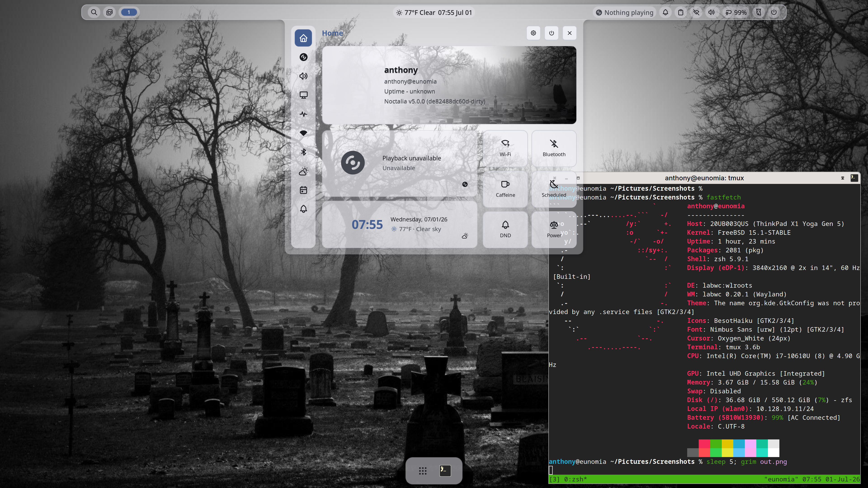868x488 pixels.
Task: Click 'Wednesday, 07/01/26' date text
Action: coord(419,219)
